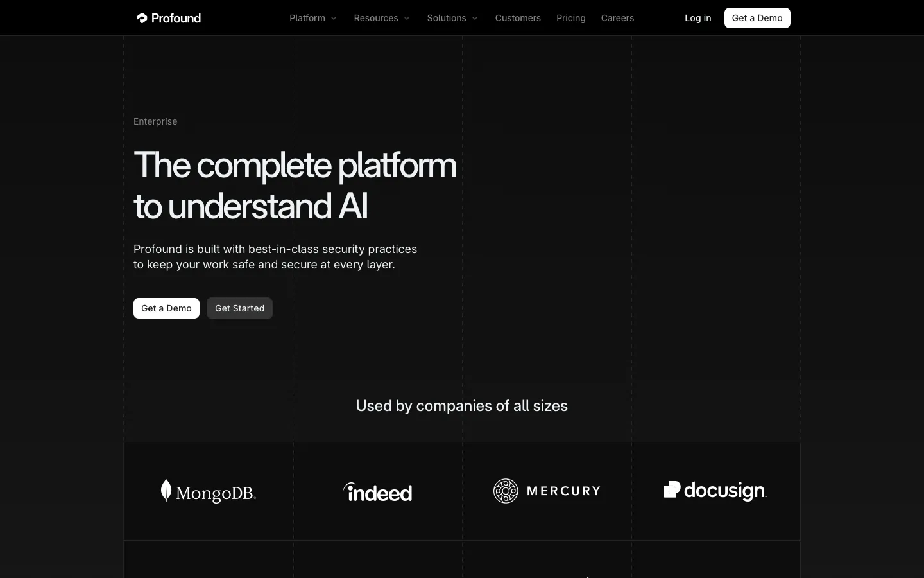Click the 'Profound is built with best-in-class' paragraph
The image size is (924, 578).
275,257
